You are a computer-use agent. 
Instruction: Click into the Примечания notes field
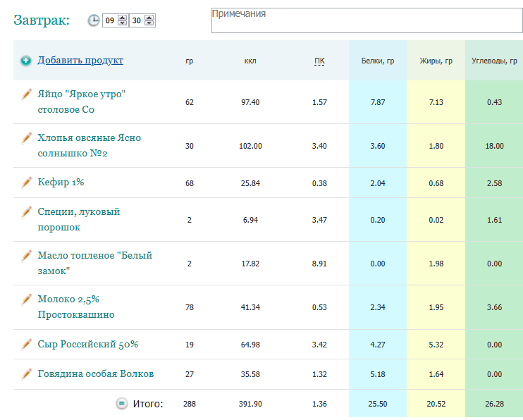[367, 20]
